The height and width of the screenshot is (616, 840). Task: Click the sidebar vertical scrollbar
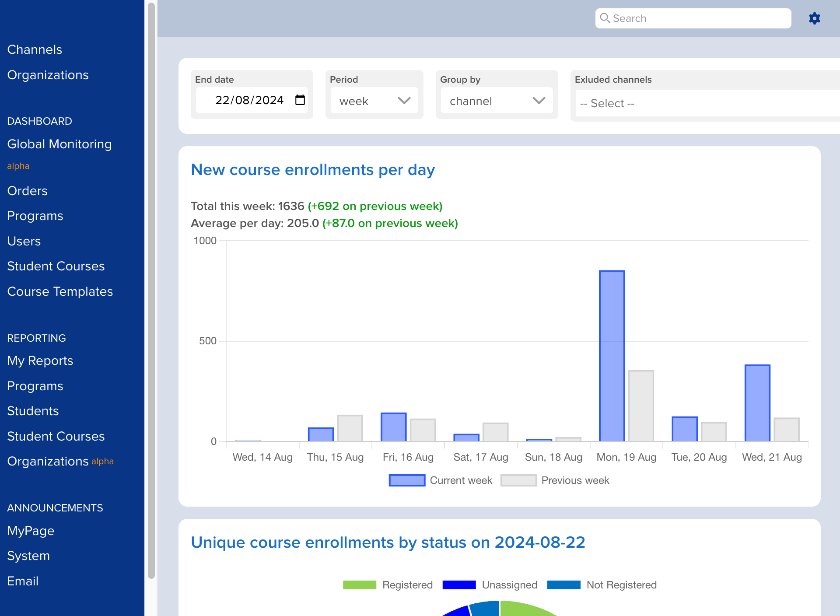(151, 289)
